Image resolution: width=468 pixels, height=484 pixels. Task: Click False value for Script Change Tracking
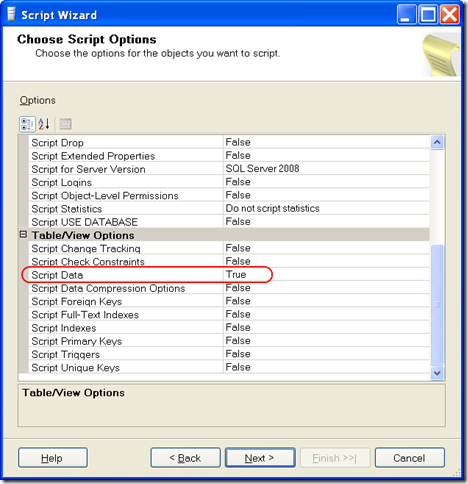[238, 248]
